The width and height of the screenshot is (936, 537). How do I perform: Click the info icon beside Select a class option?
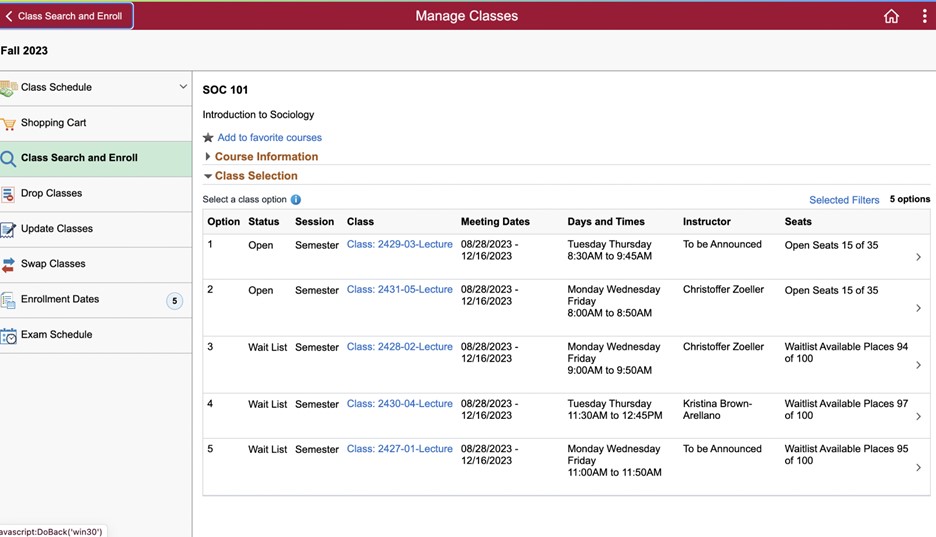click(296, 200)
